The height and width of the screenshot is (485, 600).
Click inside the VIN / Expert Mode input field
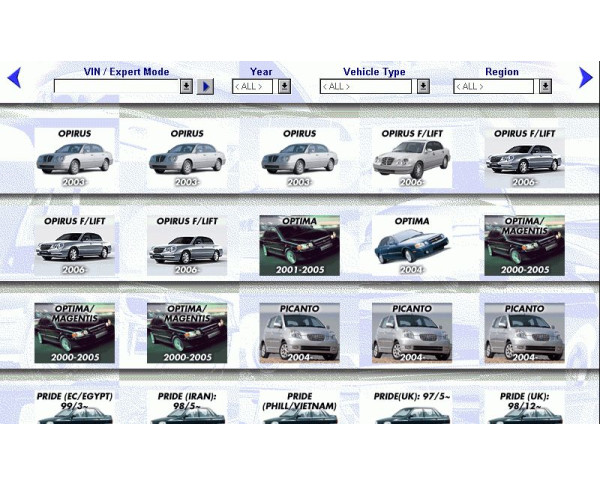point(115,87)
